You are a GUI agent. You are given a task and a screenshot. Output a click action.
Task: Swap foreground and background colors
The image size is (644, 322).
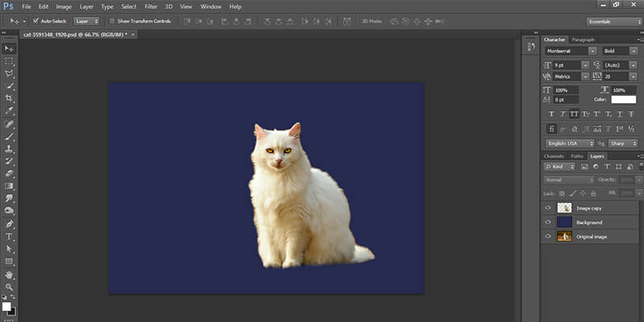(13, 297)
